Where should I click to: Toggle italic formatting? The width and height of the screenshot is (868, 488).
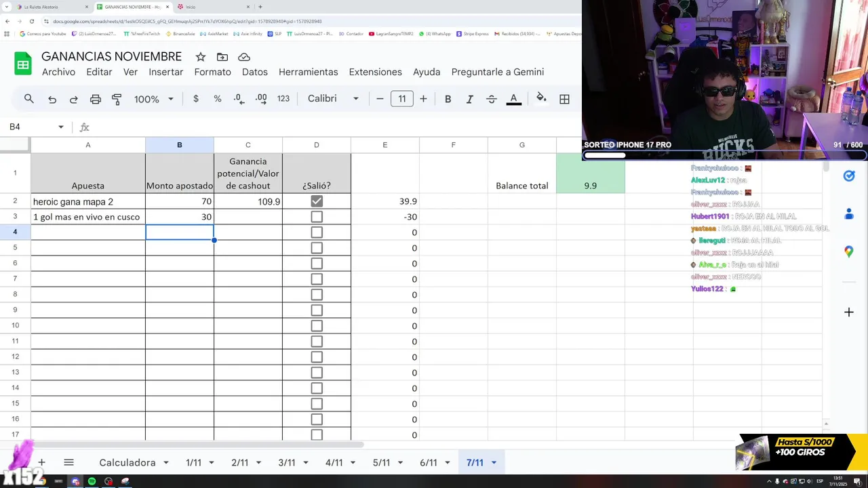(469, 99)
